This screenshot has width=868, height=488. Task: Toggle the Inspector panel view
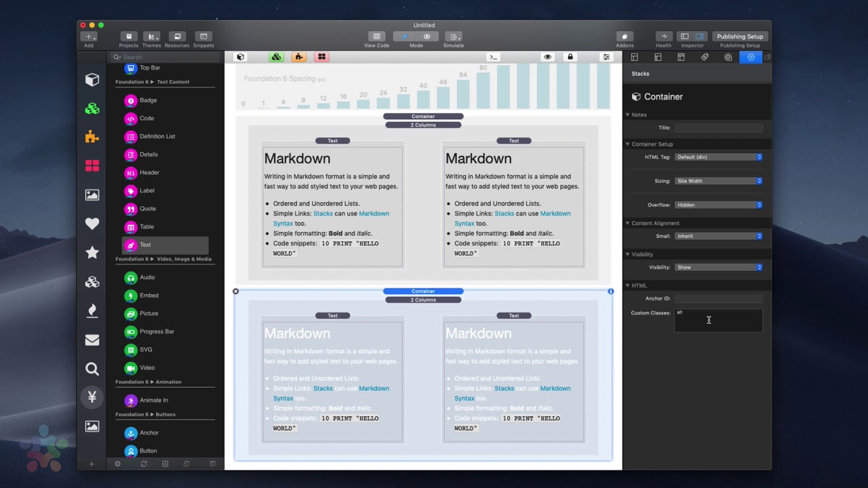pos(692,37)
